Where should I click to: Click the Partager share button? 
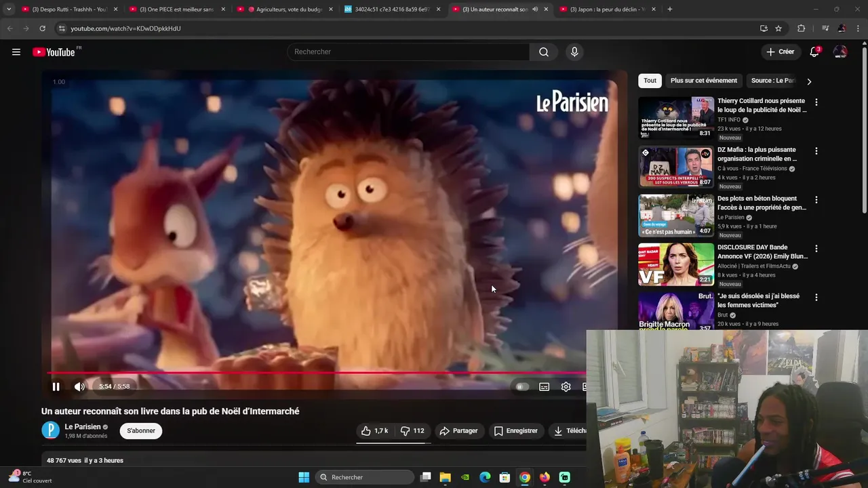pyautogui.click(x=458, y=430)
